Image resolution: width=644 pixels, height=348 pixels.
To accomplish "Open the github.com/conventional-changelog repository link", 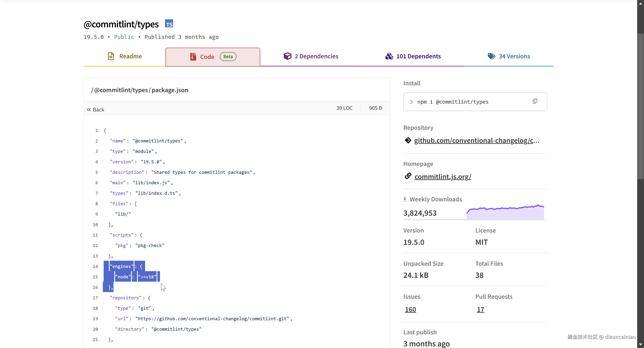I will [x=476, y=141].
